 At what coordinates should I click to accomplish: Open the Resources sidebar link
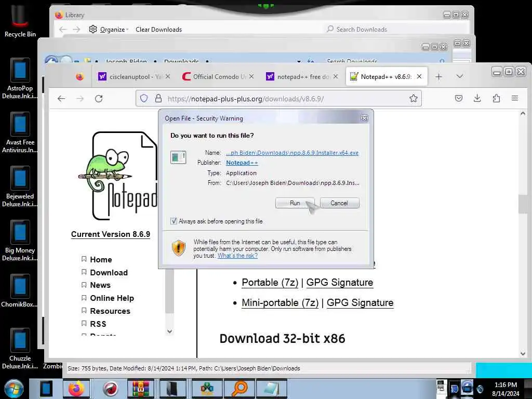[x=110, y=311]
